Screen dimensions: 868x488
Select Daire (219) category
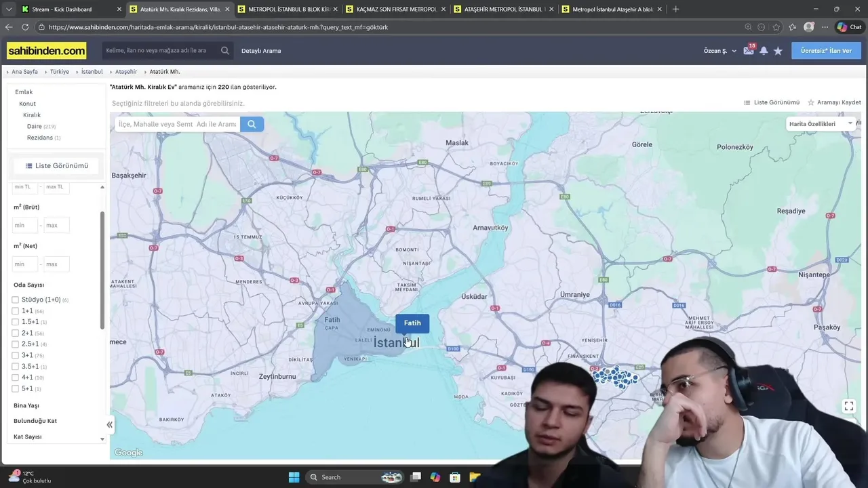coord(41,127)
